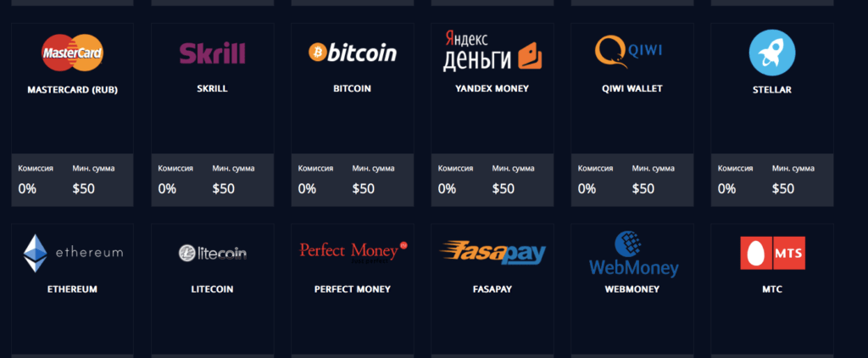Click the $50 minimum under Stellar
The height and width of the screenshot is (358, 868).
pyautogui.click(x=784, y=188)
